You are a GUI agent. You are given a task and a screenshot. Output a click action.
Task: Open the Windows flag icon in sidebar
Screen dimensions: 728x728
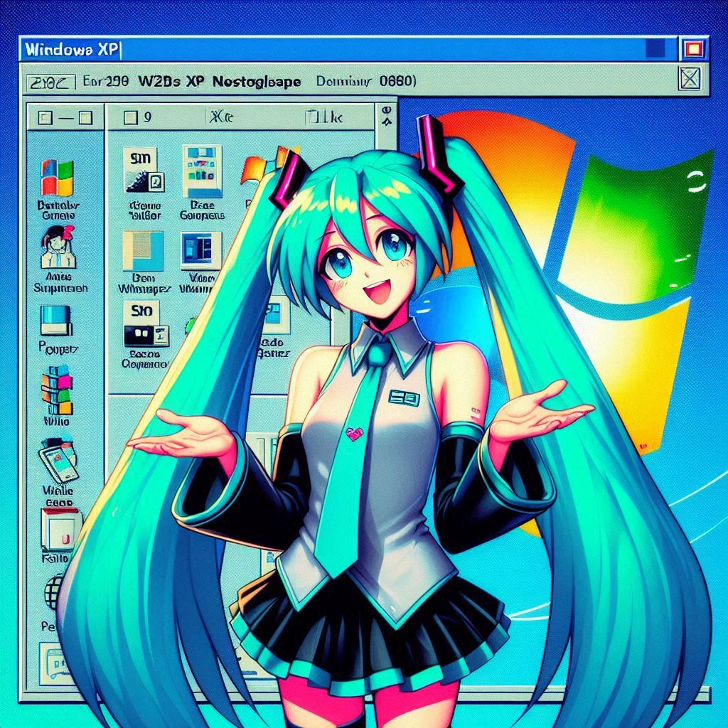coord(58,178)
